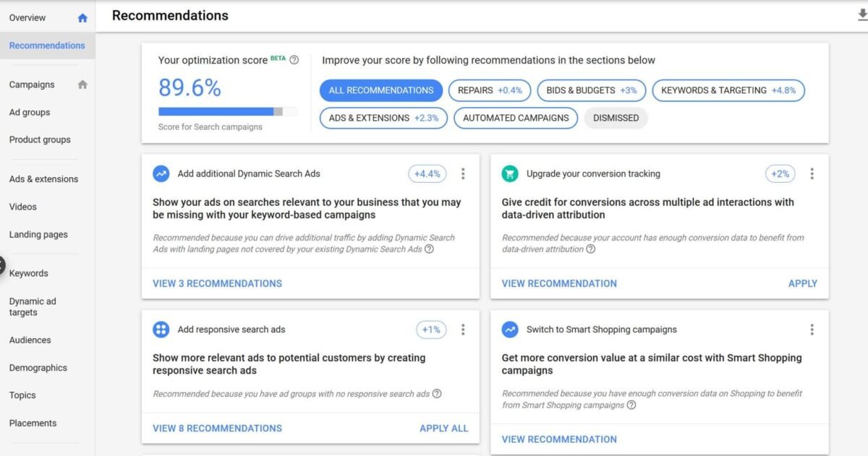Click View 8 Recommendations link

217,428
